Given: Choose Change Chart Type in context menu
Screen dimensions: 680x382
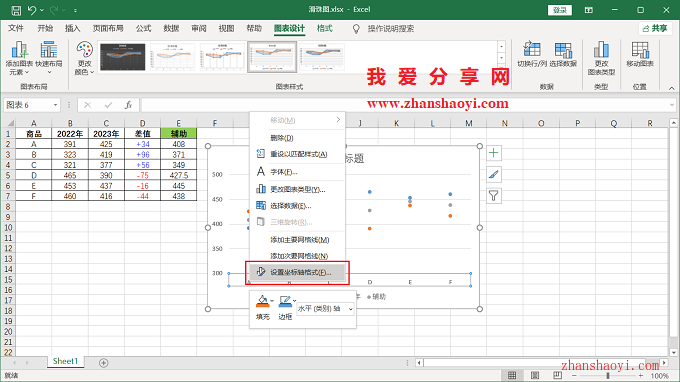Looking at the screenshot, I should click(x=298, y=189).
